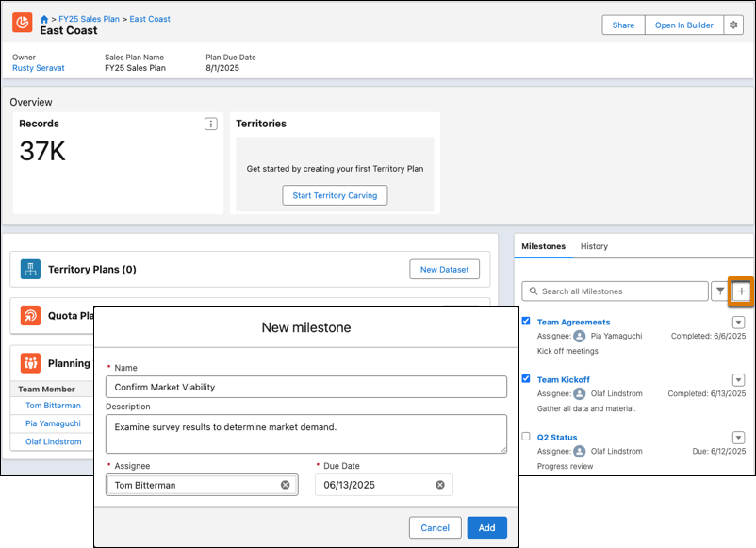Open the Team Agreements row actions dropdown

[738, 322]
